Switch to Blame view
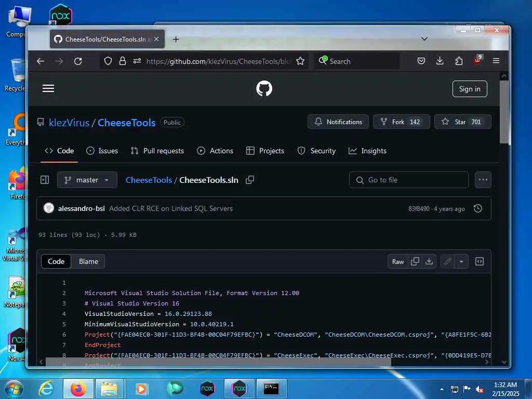 pos(88,261)
